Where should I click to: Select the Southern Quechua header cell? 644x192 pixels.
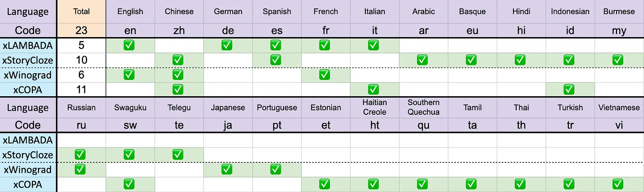[x=423, y=107]
